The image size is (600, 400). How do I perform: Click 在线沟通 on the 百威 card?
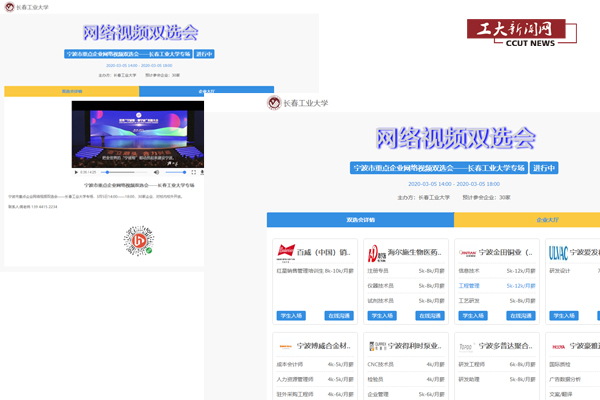click(339, 315)
